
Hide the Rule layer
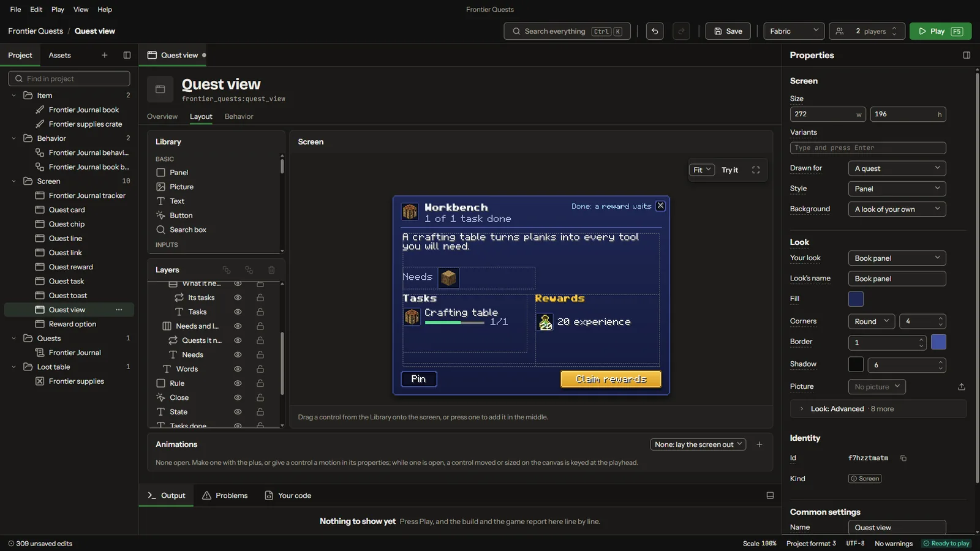tap(238, 383)
